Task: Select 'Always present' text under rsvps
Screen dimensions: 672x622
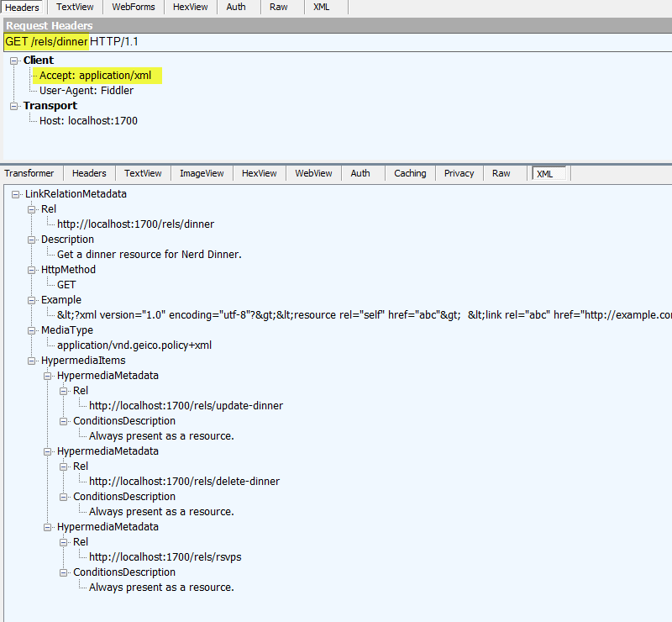Action: 161,588
